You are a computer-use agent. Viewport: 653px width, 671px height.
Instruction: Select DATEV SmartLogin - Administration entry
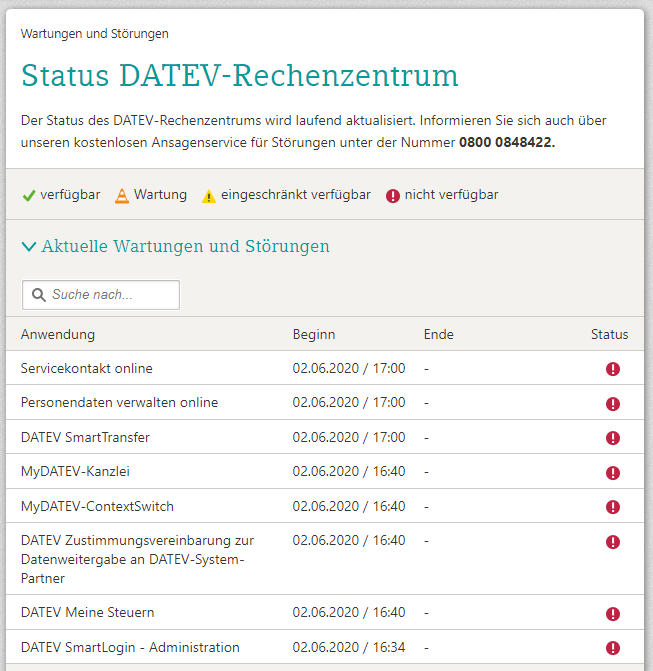(130, 647)
